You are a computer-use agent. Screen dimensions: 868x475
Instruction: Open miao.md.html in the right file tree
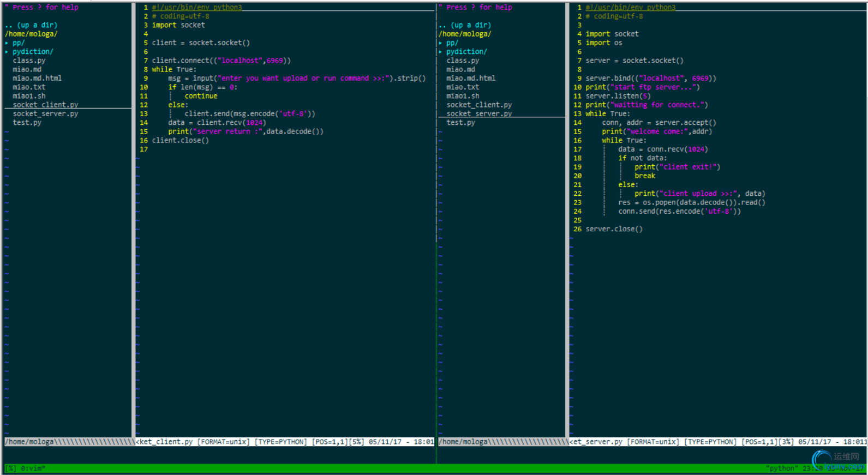click(x=471, y=78)
